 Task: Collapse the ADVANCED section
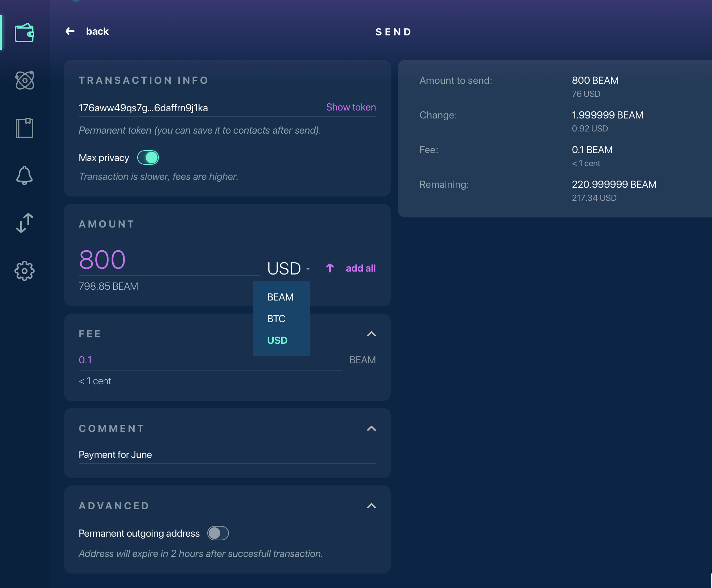pyautogui.click(x=372, y=505)
